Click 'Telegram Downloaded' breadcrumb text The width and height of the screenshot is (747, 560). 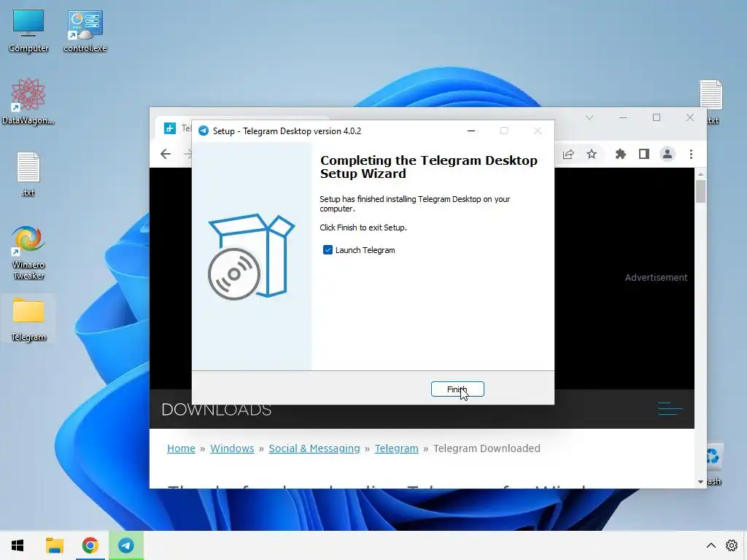pos(487,448)
